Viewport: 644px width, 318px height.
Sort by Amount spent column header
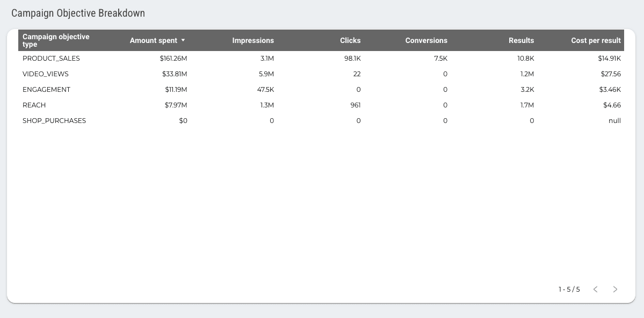154,40
